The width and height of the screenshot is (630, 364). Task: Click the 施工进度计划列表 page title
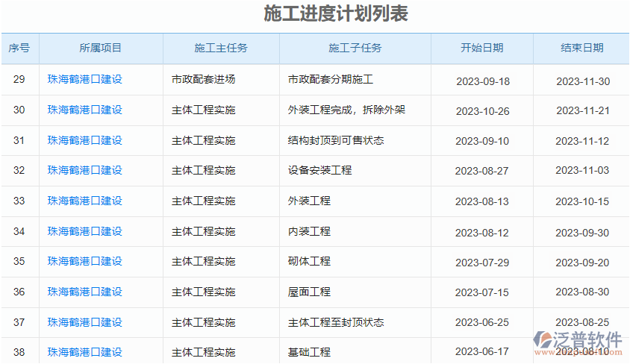pos(336,13)
